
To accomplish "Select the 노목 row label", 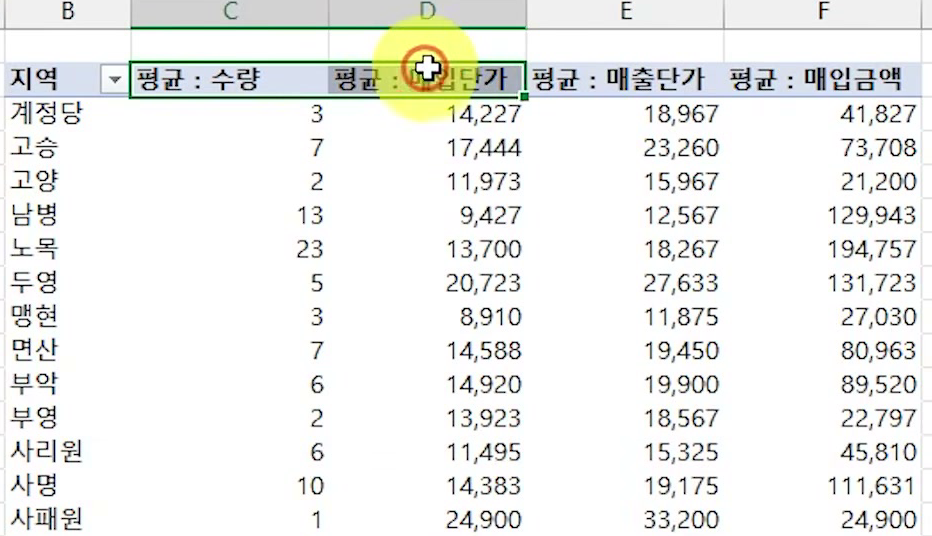I will click(x=68, y=248).
